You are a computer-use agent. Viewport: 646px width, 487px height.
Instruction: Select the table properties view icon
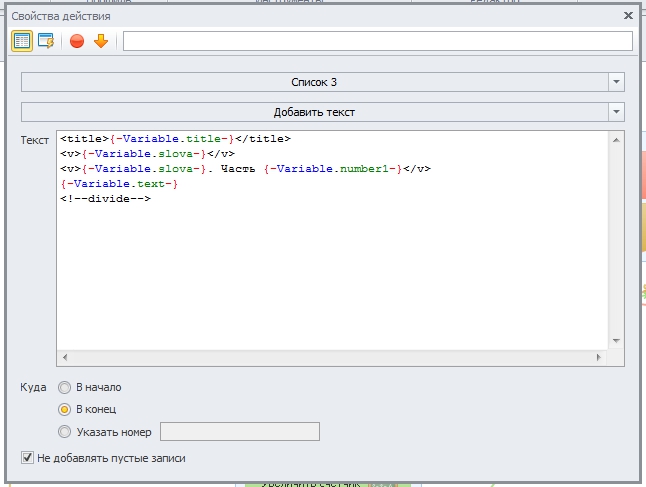pyautogui.click(x=22, y=41)
